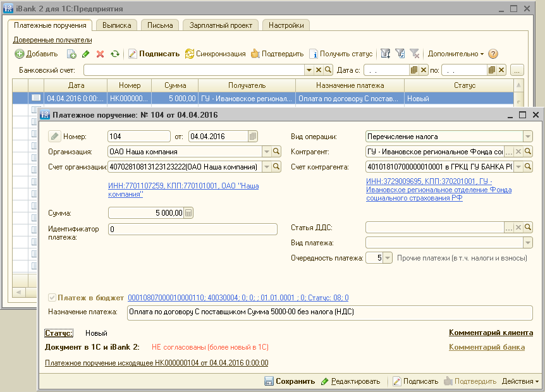Image resolution: width=545 pixels, height=392 pixels.
Task: Click magnifier icon beside Организация field
Action: [276, 152]
